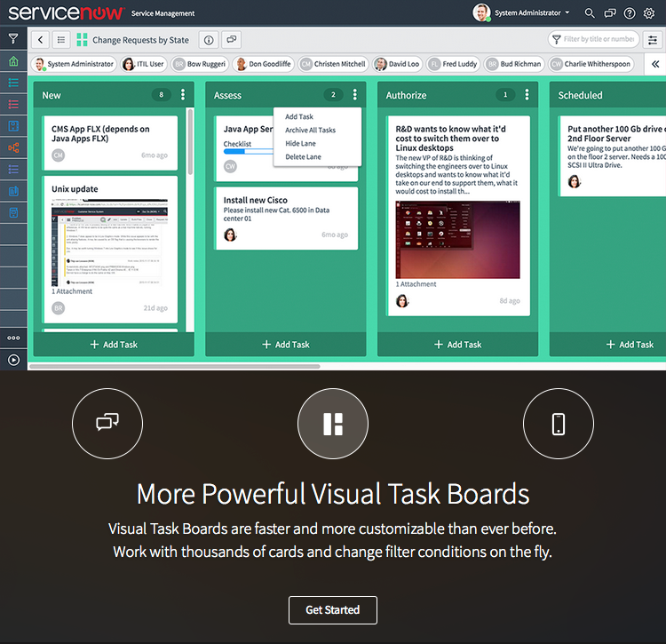The width and height of the screenshot is (666, 644).
Task: Filter by Bud Richman member chip
Action: (x=514, y=64)
